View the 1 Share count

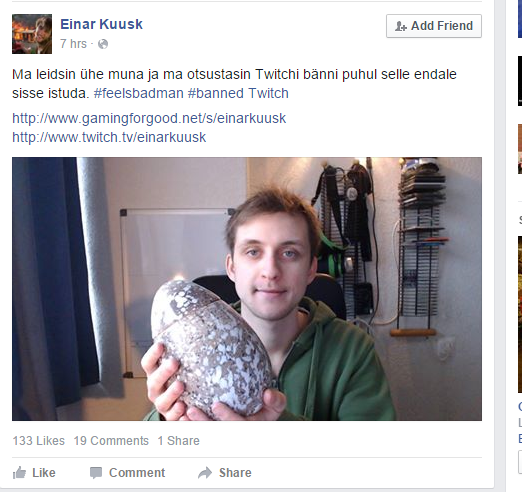[x=178, y=441]
